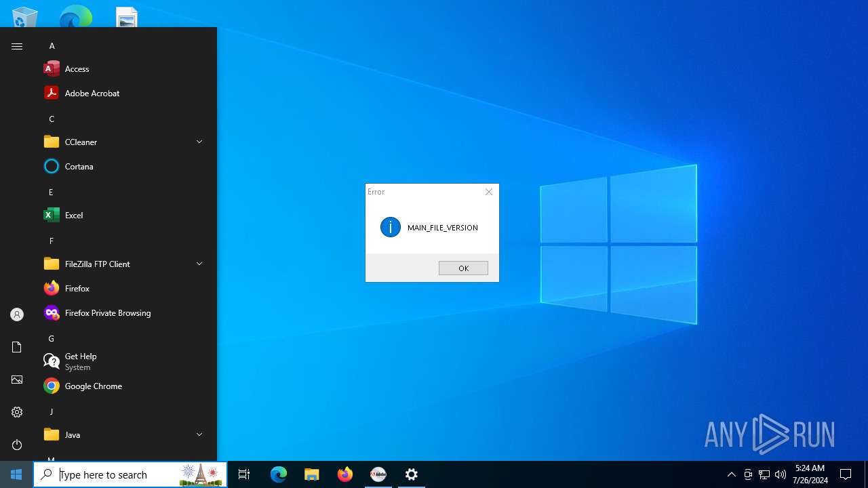Open Settings gear in Start sidebar
868x488 pixels.
click(17, 412)
